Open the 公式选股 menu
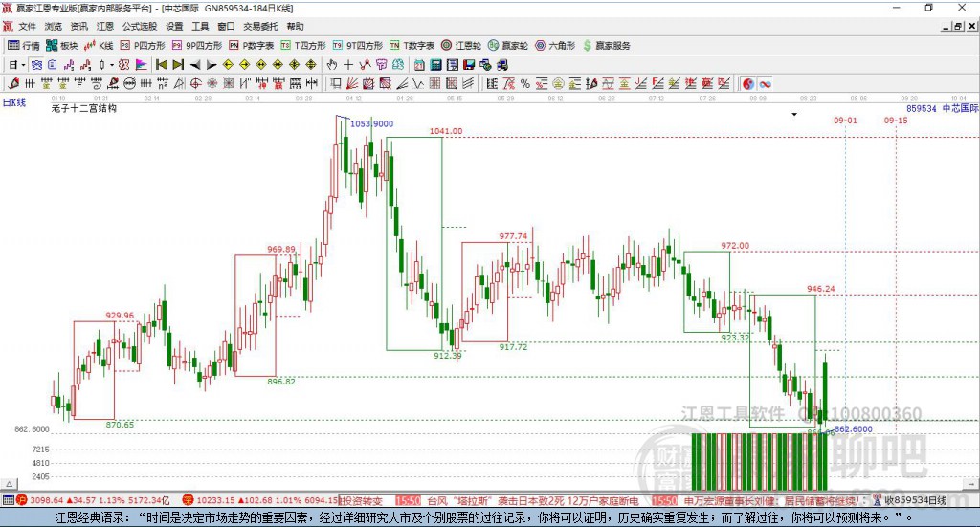980x527 pixels. click(x=140, y=26)
